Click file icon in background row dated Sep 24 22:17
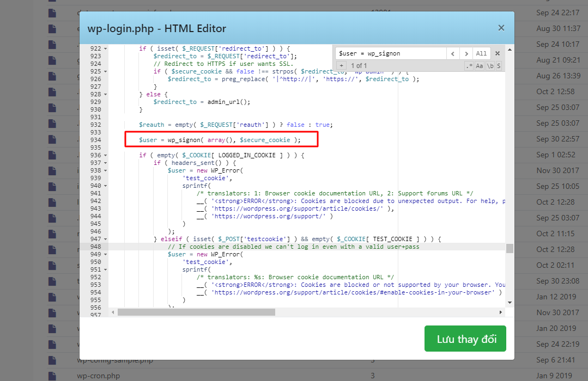588x381 pixels. pos(52,13)
